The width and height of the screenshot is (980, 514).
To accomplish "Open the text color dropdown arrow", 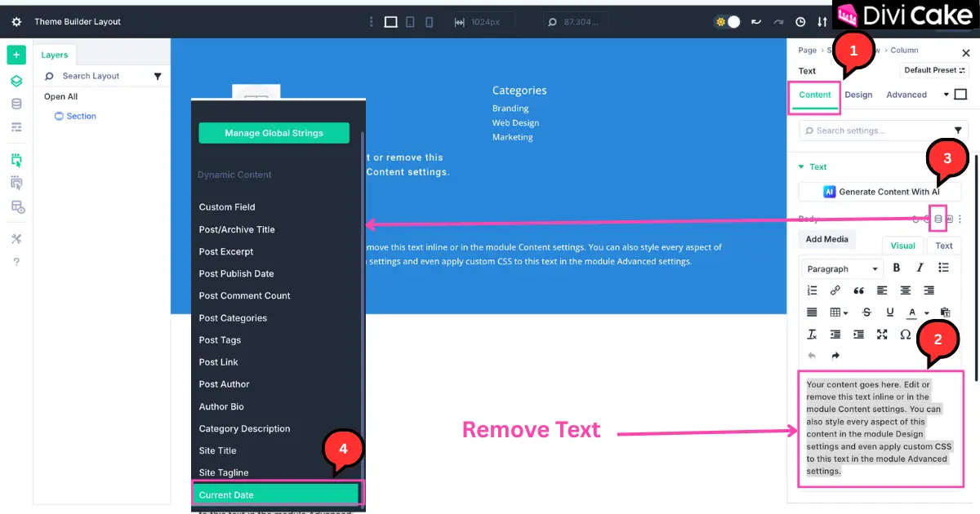I will coord(927,313).
